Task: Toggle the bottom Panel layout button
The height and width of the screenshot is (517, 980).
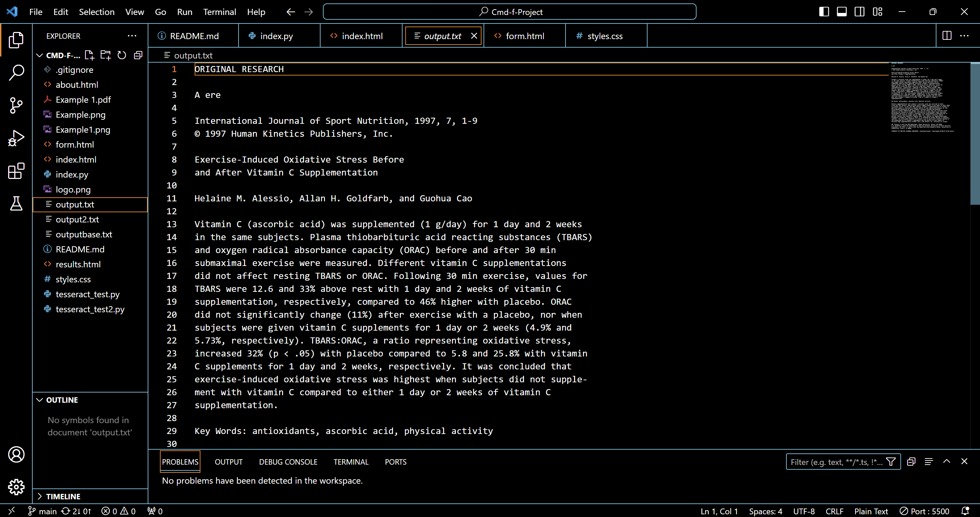Action: [842, 12]
